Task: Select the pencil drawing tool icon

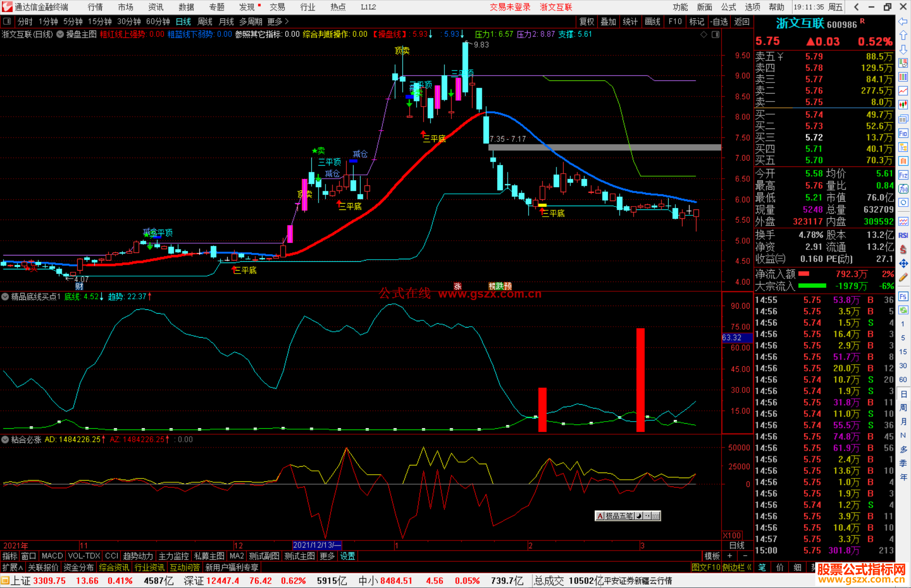Action: [x=903, y=277]
